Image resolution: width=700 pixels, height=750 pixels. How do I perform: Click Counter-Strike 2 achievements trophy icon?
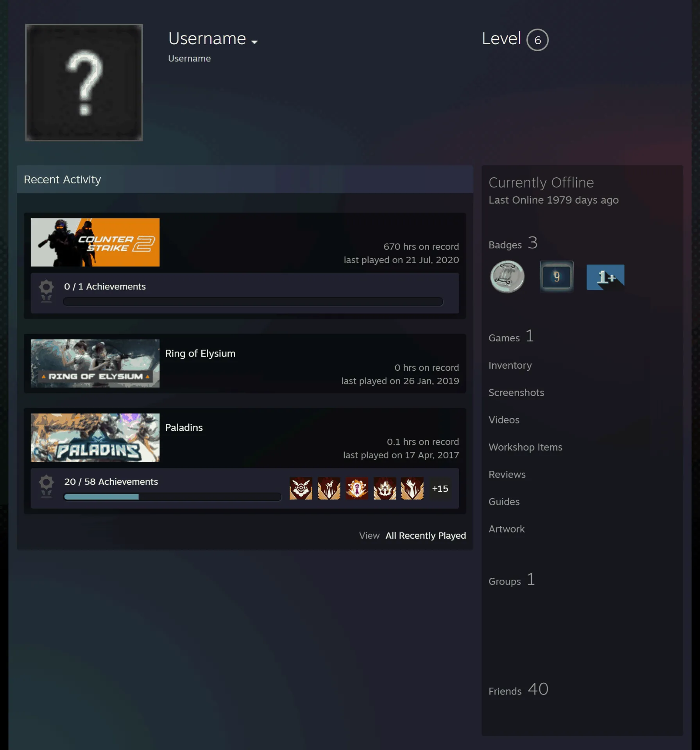click(x=46, y=291)
